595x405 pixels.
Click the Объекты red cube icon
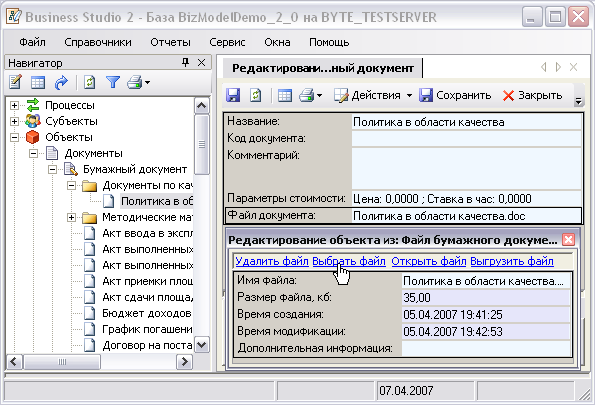pos(33,137)
